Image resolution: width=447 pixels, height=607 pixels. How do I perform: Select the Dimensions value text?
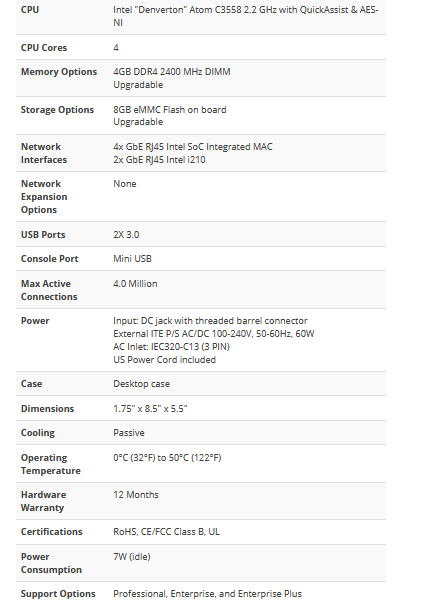coord(150,409)
